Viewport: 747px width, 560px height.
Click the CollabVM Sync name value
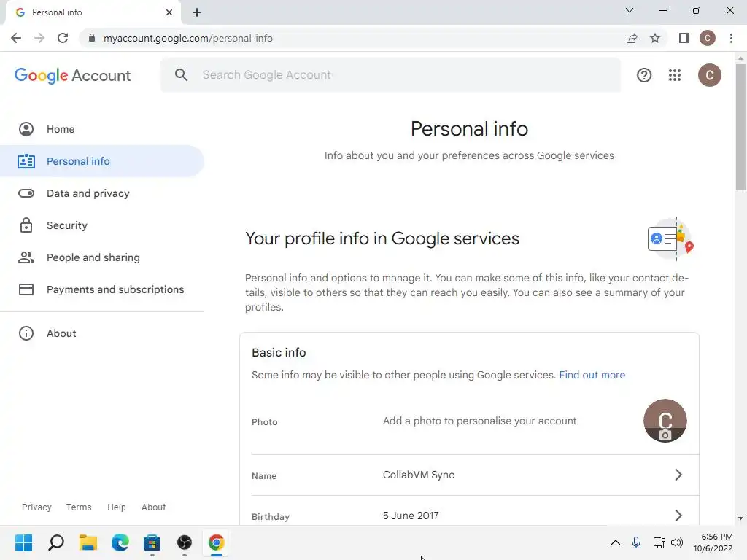click(x=418, y=475)
